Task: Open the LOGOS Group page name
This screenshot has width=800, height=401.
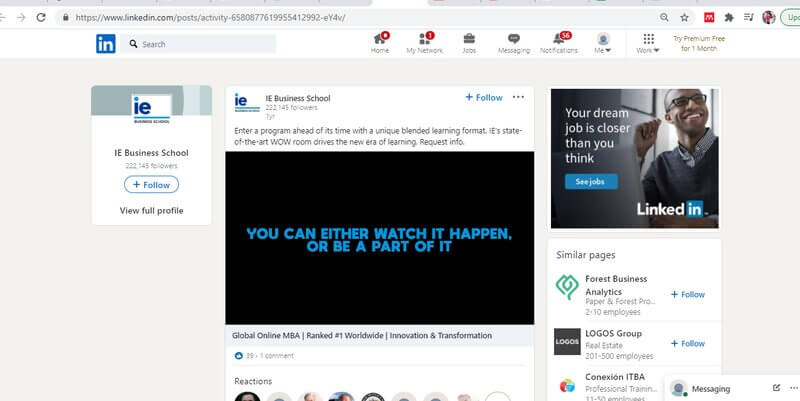Action: point(613,333)
